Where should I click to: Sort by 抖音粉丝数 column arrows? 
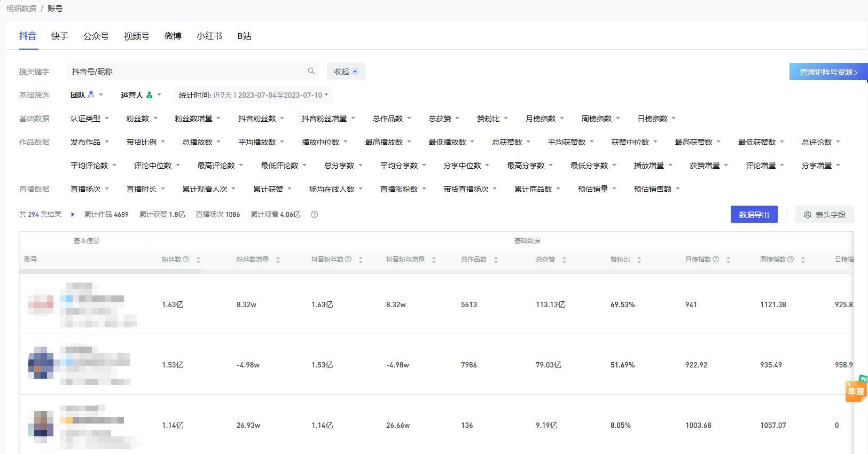point(361,260)
